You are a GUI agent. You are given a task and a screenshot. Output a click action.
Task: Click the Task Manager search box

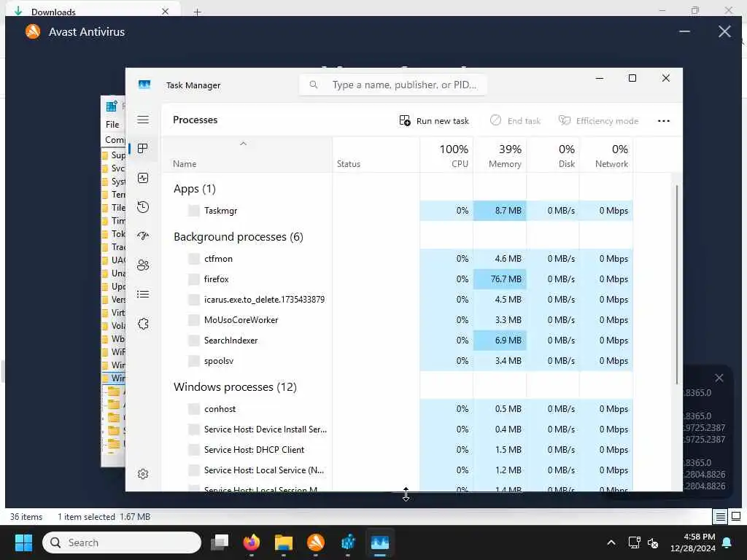(x=392, y=85)
